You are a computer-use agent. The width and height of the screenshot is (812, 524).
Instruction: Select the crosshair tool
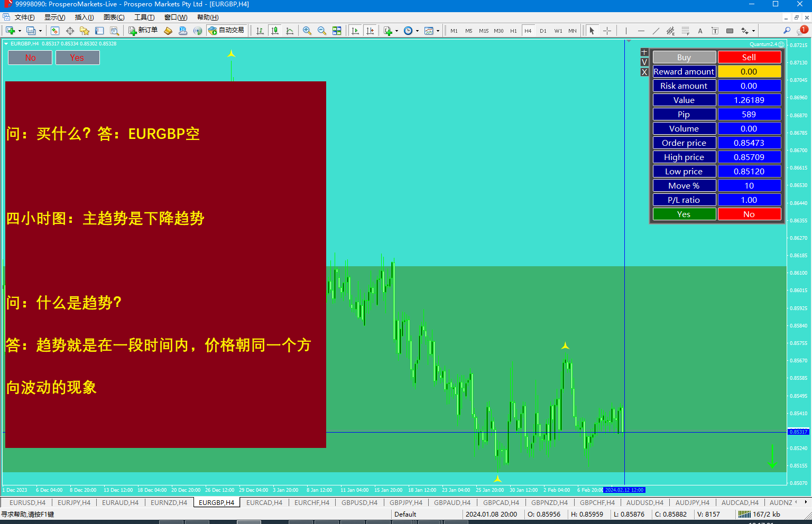(607, 31)
